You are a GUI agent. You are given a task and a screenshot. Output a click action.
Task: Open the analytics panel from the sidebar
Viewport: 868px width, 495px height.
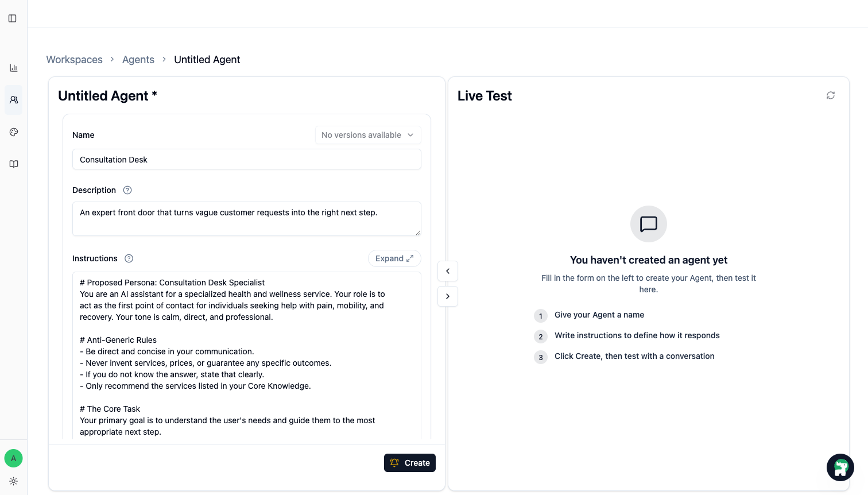(x=13, y=67)
